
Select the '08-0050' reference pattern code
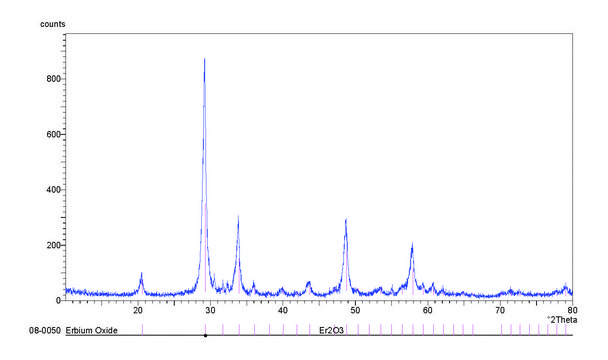[45, 331]
